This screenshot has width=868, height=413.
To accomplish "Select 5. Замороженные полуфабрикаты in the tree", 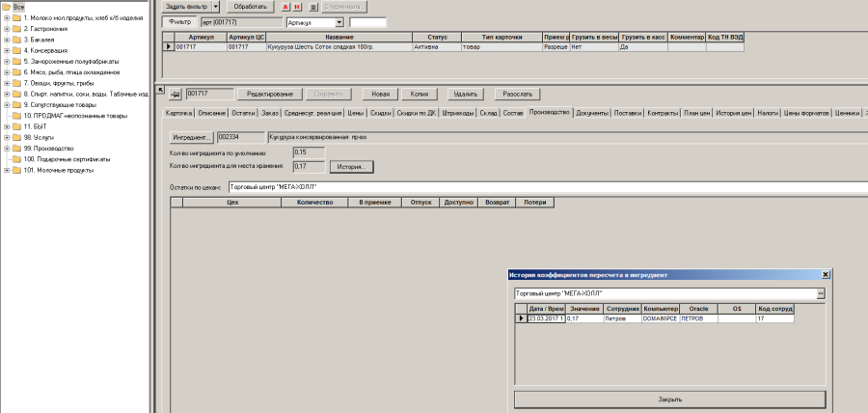I will (70, 62).
